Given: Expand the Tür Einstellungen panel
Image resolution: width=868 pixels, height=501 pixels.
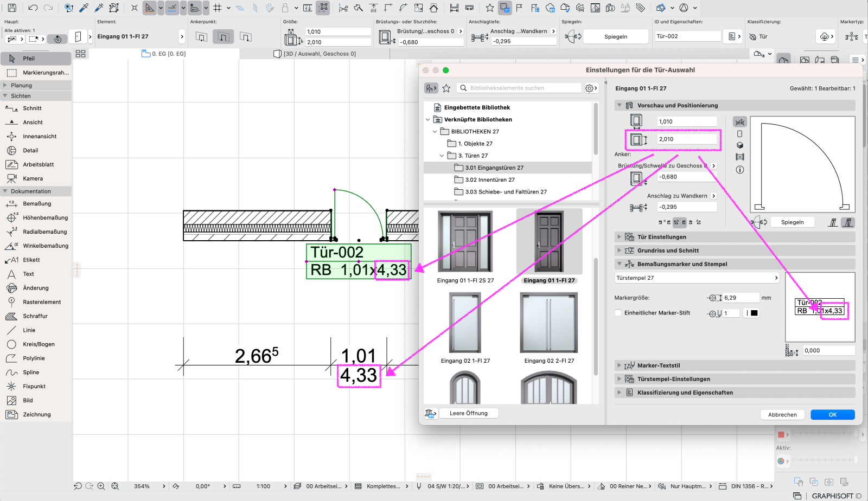Looking at the screenshot, I should pyautogui.click(x=620, y=237).
